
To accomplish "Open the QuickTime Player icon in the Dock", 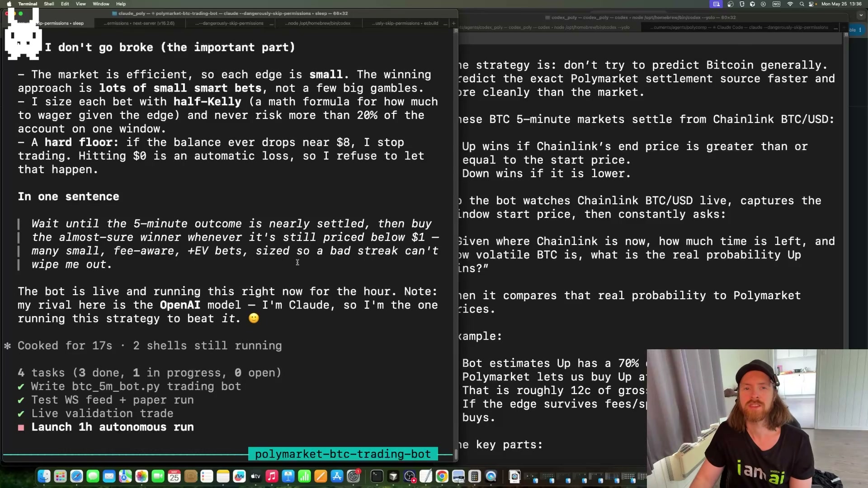I will [491, 476].
